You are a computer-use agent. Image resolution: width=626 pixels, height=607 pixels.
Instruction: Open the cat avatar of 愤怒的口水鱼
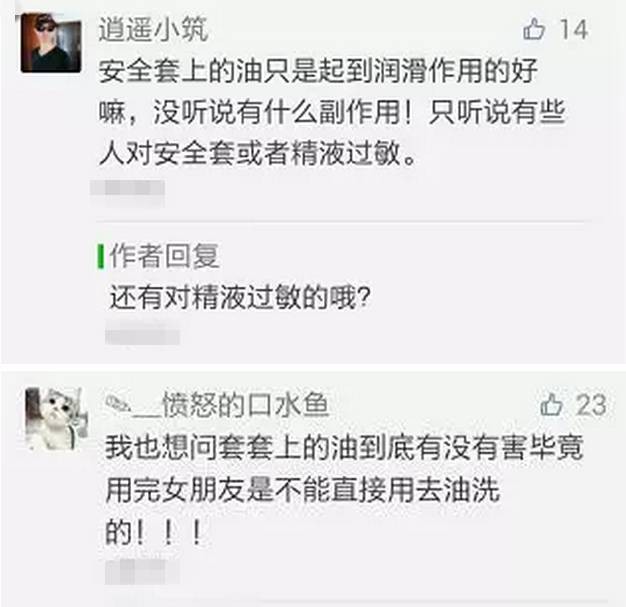tap(55, 419)
